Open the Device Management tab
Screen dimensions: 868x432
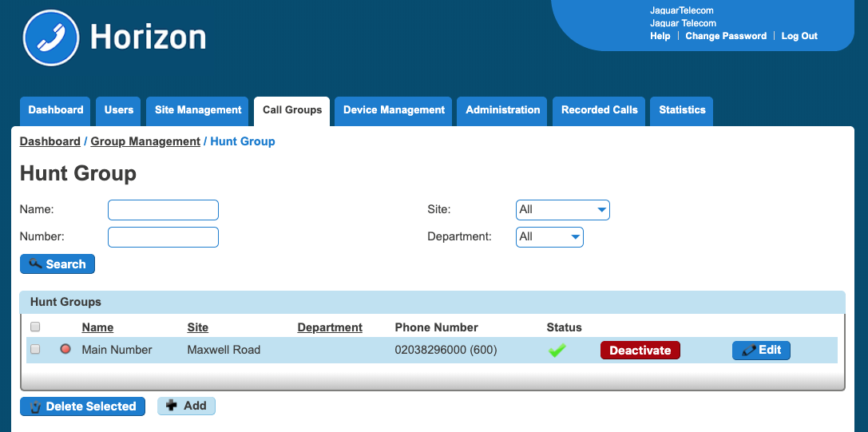pos(394,110)
